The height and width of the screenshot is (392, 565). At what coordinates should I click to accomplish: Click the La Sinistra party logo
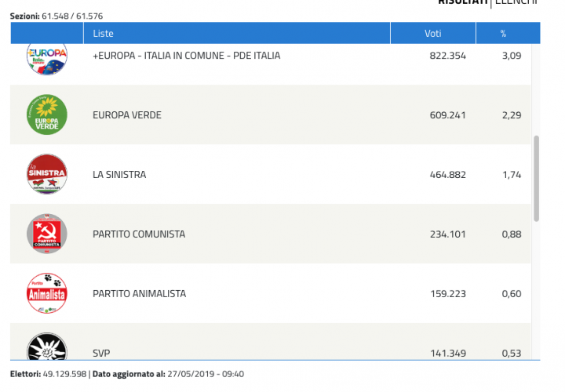[47, 175]
